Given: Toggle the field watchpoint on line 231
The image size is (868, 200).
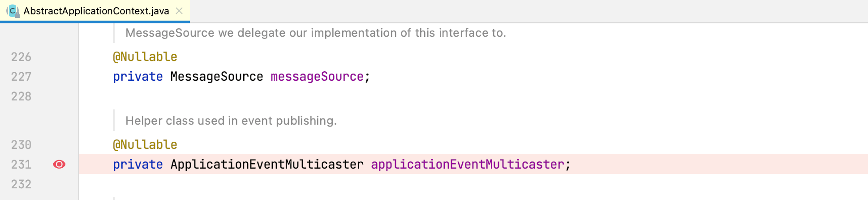Looking at the screenshot, I should [x=59, y=165].
